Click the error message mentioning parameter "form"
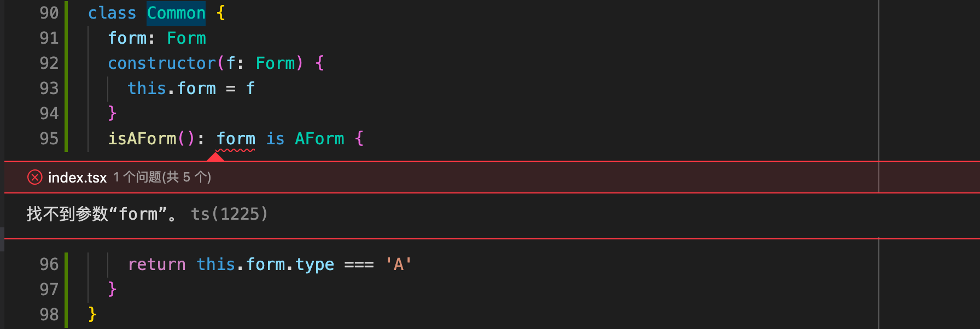This screenshot has height=329, width=980. (101, 214)
